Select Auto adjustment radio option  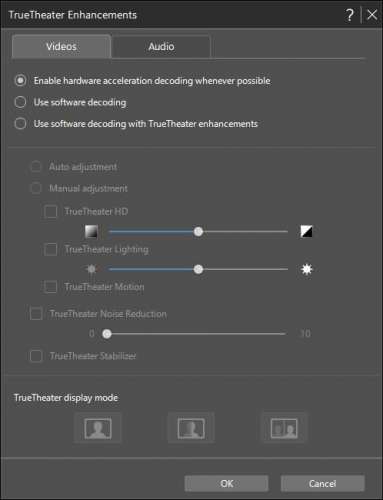click(x=36, y=167)
